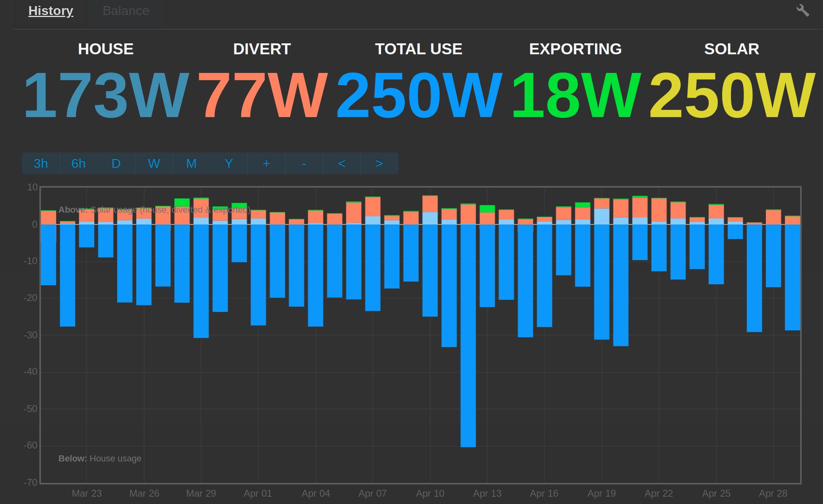
Task: Open the settings wrench icon
Action: 804,10
